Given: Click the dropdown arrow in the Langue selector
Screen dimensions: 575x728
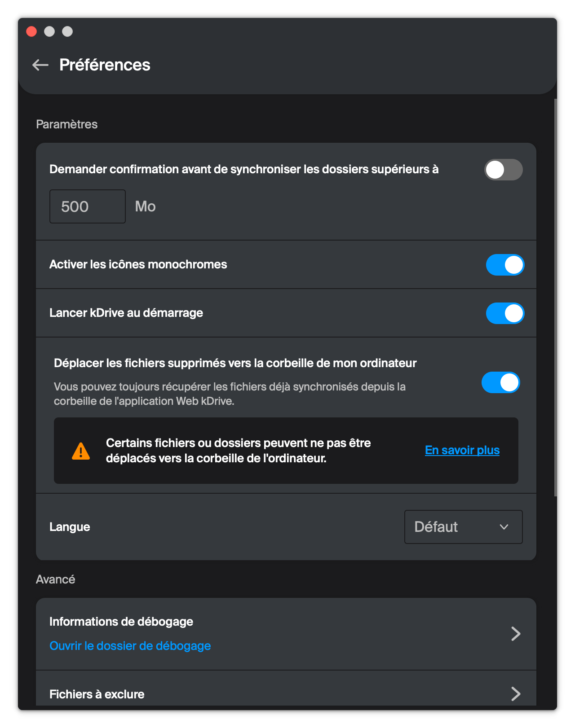Looking at the screenshot, I should [x=504, y=527].
